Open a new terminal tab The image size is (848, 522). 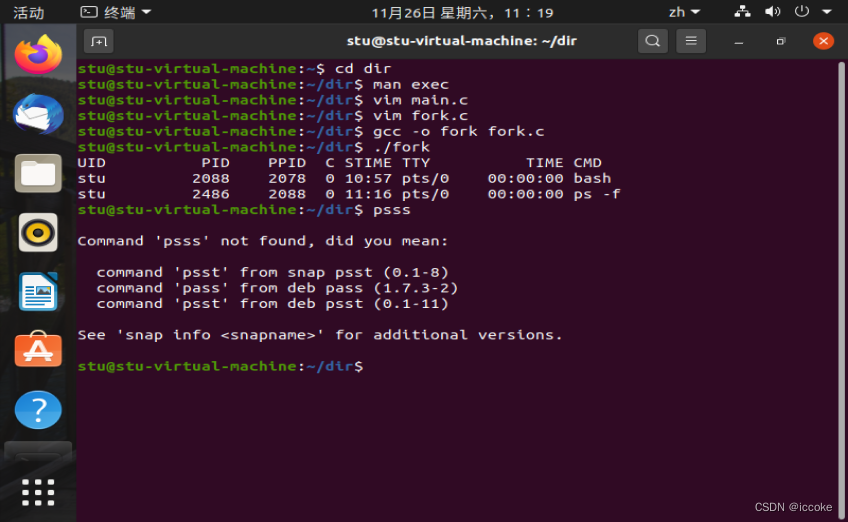[x=98, y=41]
